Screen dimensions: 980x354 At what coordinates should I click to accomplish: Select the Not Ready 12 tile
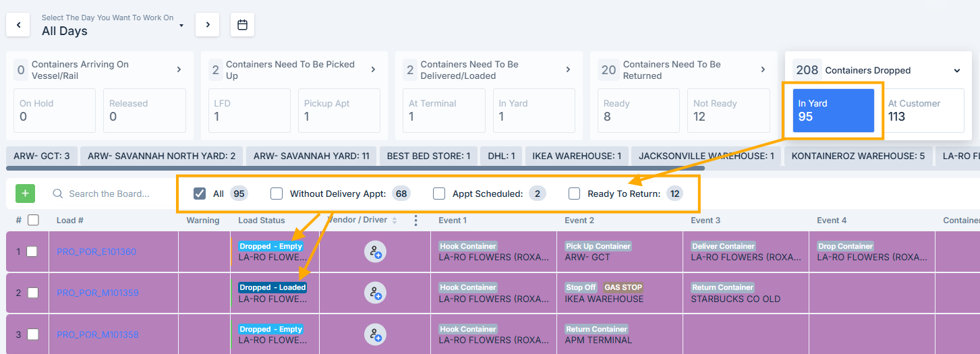729,111
